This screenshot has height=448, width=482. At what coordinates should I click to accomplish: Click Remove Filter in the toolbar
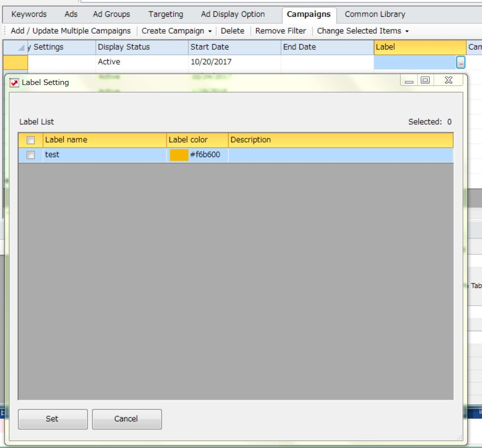[280, 31]
